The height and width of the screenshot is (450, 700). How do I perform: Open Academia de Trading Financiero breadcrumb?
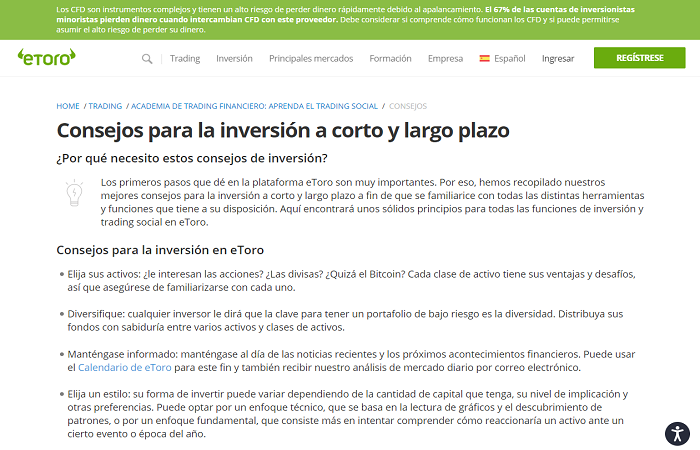(x=254, y=106)
